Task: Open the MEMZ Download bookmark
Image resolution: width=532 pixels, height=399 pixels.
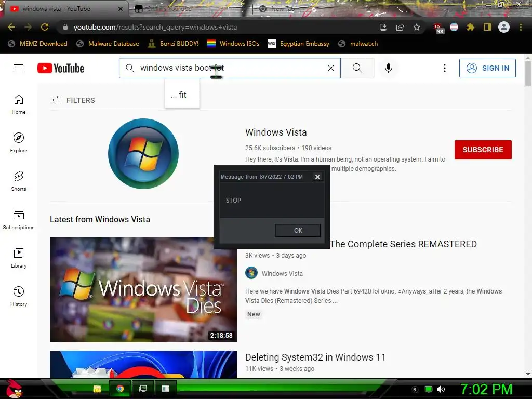Action: pyautogui.click(x=37, y=44)
